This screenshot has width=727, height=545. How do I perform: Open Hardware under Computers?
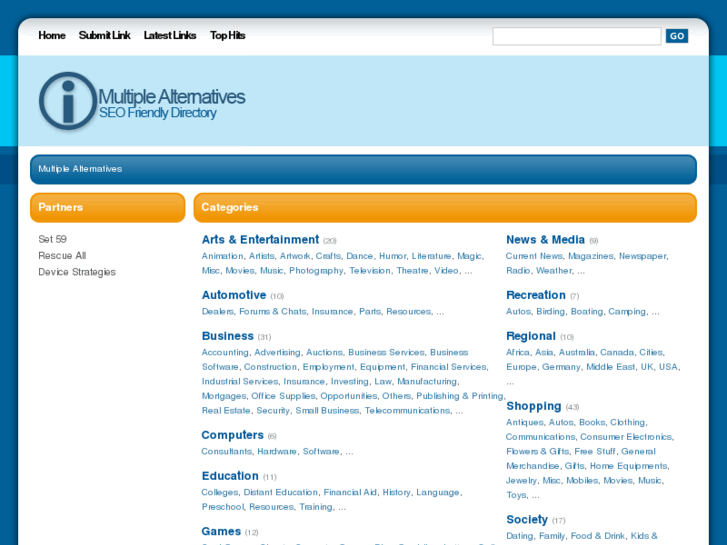(277, 451)
